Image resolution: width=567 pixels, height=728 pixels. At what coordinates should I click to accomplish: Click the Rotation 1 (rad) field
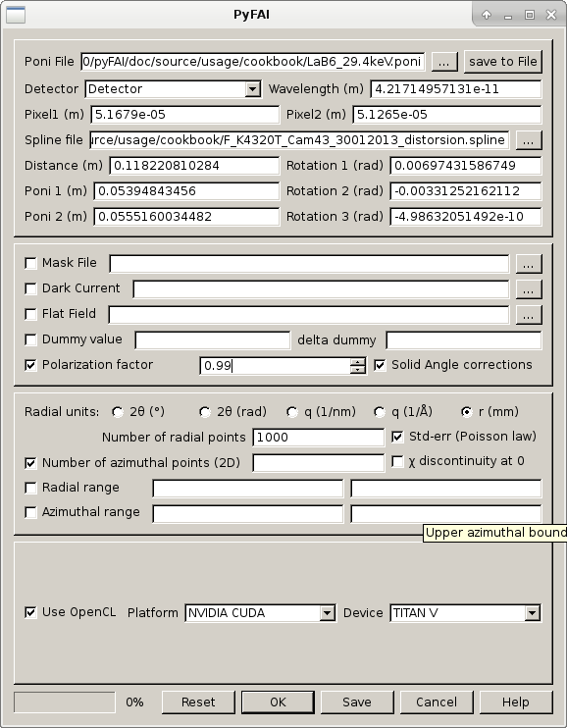coord(466,166)
